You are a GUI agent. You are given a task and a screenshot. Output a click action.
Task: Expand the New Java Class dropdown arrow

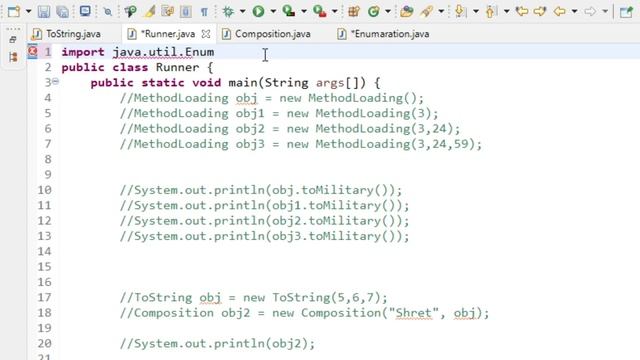click(388, 11)
